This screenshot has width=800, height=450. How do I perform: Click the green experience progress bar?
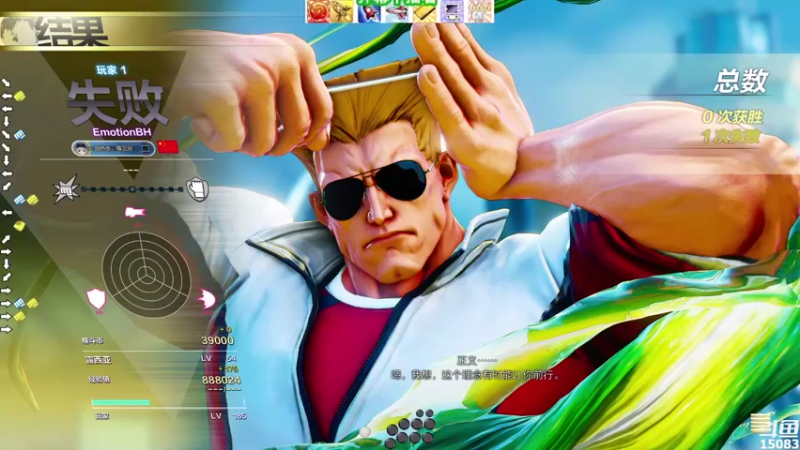click(x=120, y=403)
